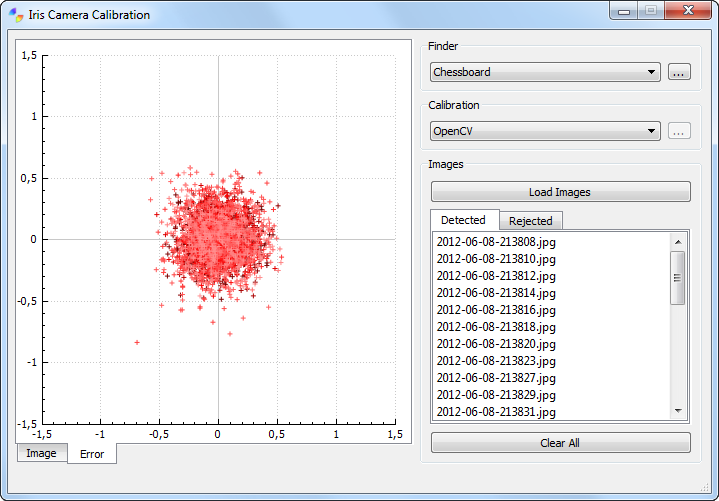This screenshot has height=501, width=719.
Task: Select 2012-06-08-213816.jpg in the list
Action: [552, 310]
